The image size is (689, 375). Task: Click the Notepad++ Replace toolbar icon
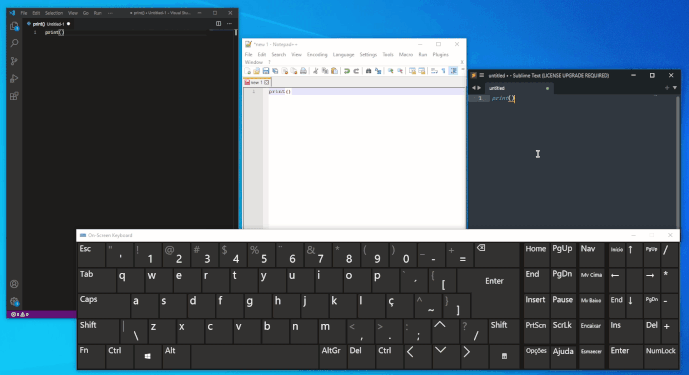(x=378, y=71)
